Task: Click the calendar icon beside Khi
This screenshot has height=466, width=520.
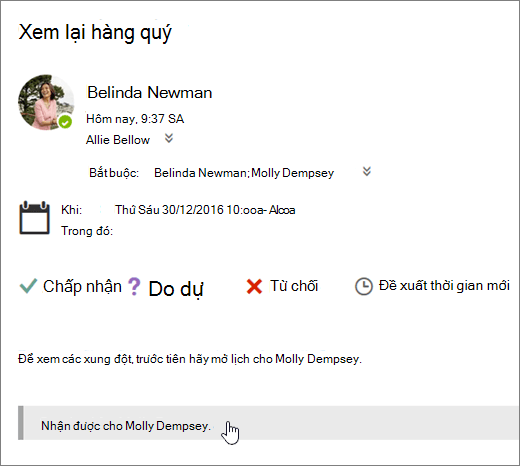Action: click(34, 218)
